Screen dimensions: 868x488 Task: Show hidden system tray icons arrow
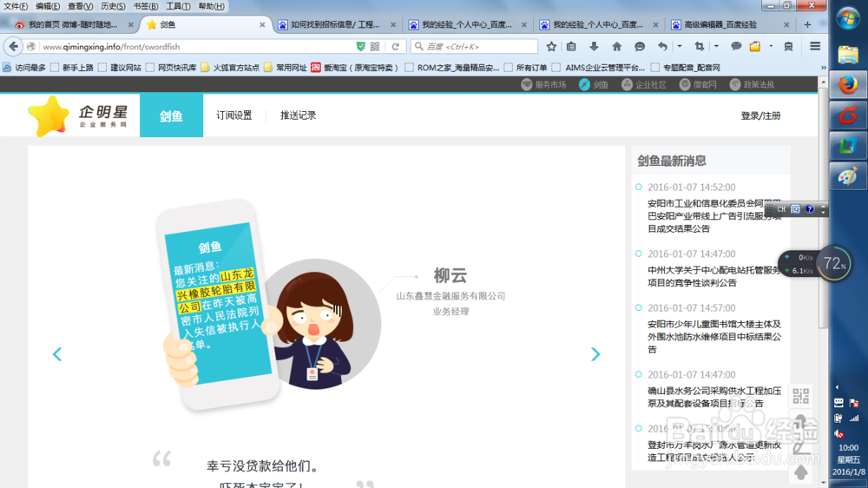coord(837,387)
